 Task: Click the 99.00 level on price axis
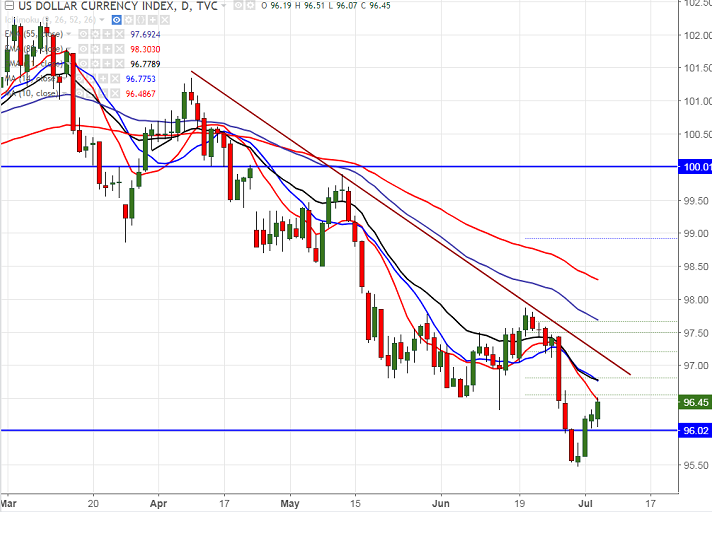(x=696, y=233)
